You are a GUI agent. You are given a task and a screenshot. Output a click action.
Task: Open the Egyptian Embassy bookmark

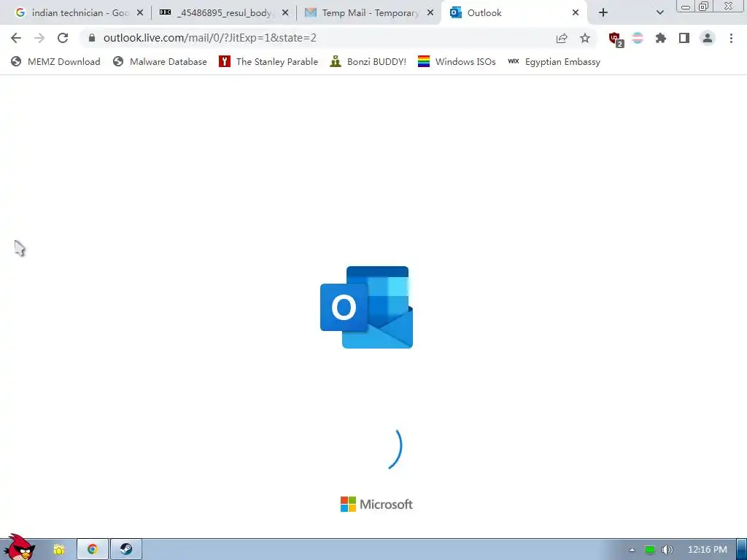(x=554, y=61)
